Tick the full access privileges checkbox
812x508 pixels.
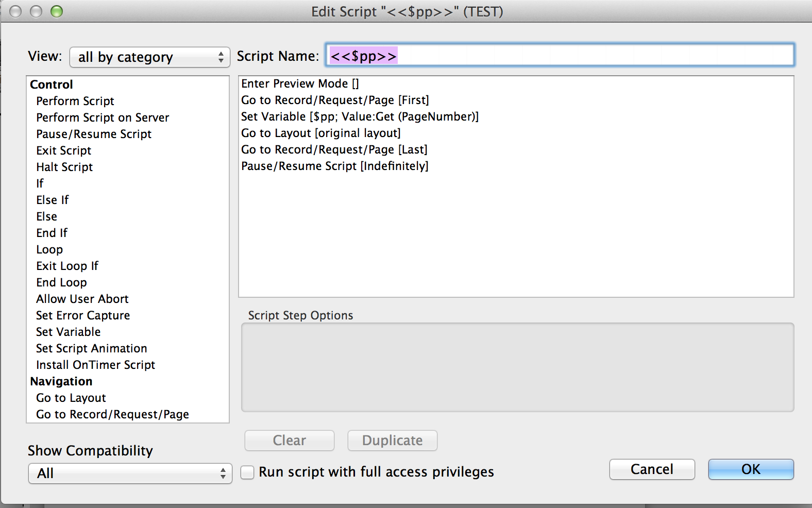click(248, 472)
